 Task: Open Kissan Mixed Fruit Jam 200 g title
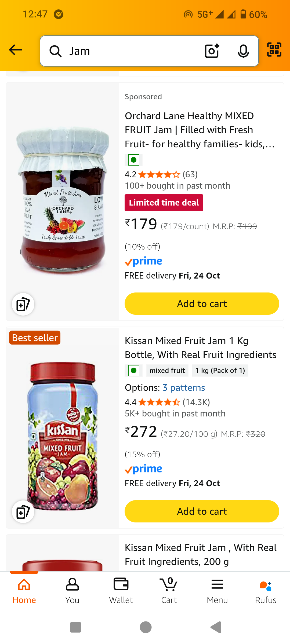pyautogui.click(x=200, y=554)
